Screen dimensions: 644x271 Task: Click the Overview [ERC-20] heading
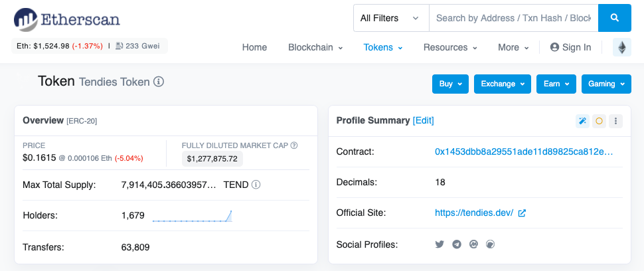coord(60,120)
